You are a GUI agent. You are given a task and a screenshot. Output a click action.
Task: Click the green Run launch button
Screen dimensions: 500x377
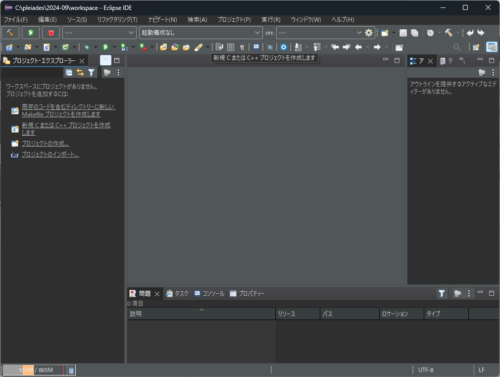tap(31, 33)
